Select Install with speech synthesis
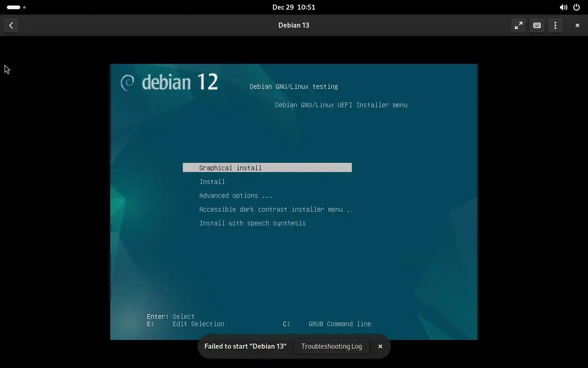This screenshot has width=588, height=368. click(253, 223)
